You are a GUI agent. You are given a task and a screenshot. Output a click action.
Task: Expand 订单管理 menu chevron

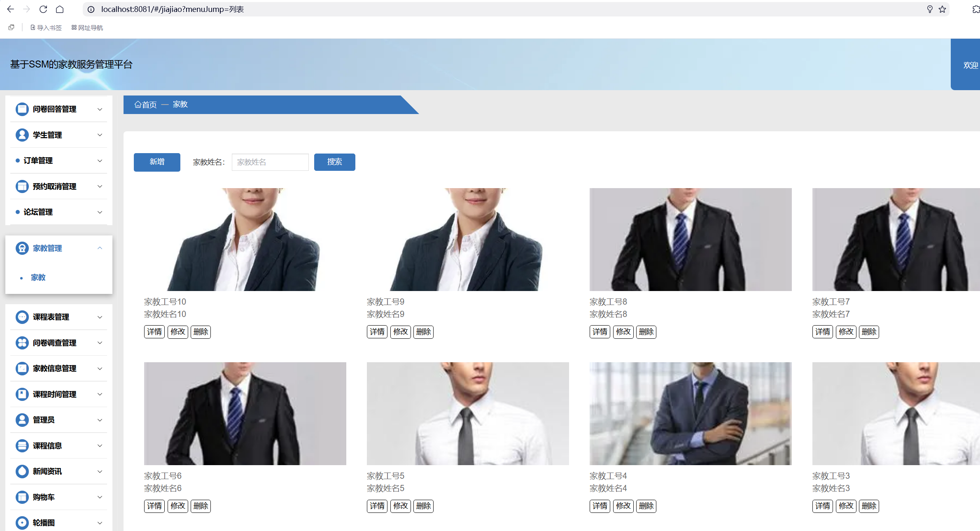[100, 161]
